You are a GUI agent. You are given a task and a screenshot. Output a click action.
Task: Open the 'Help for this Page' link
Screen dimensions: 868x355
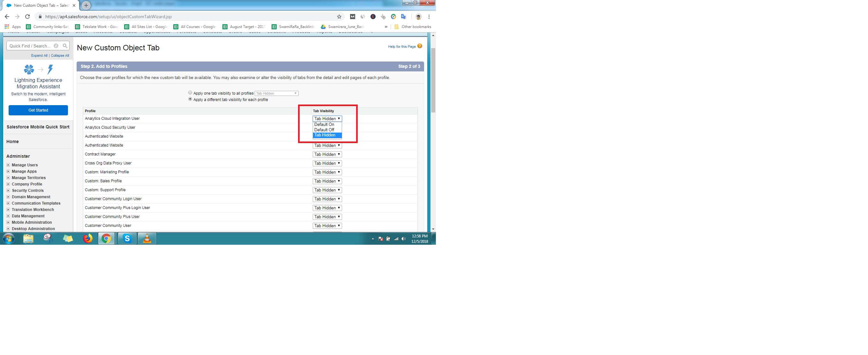point(402,47)
